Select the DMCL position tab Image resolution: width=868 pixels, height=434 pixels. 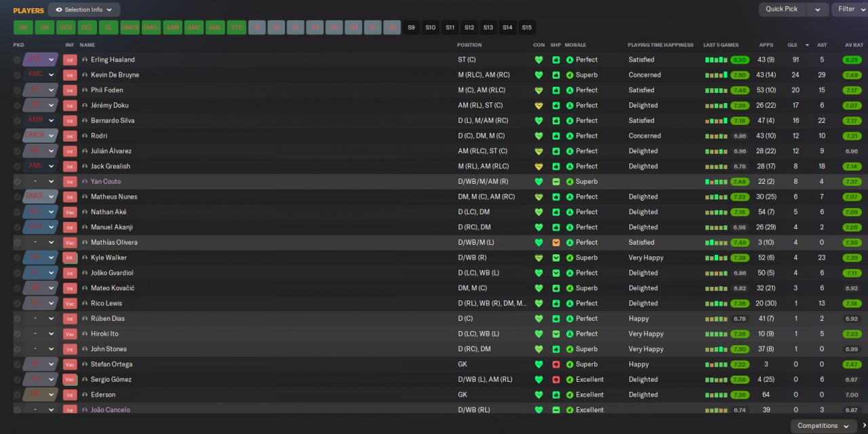click(x=151, y=28)
